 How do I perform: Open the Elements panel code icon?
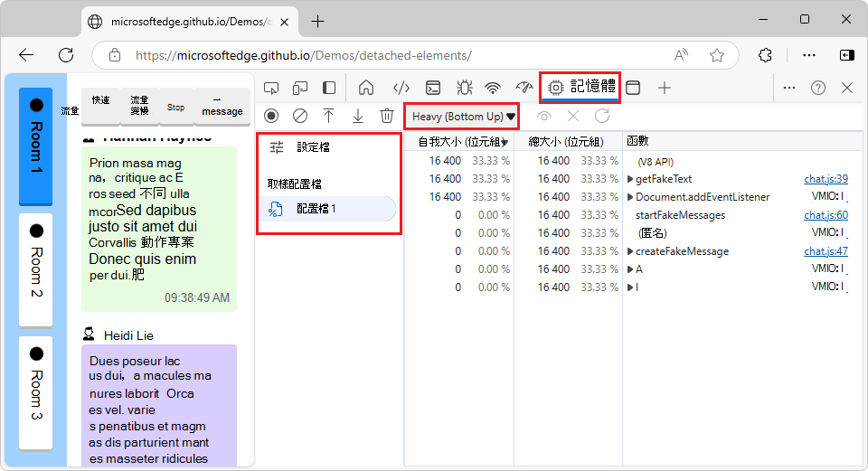pos(401,88)
